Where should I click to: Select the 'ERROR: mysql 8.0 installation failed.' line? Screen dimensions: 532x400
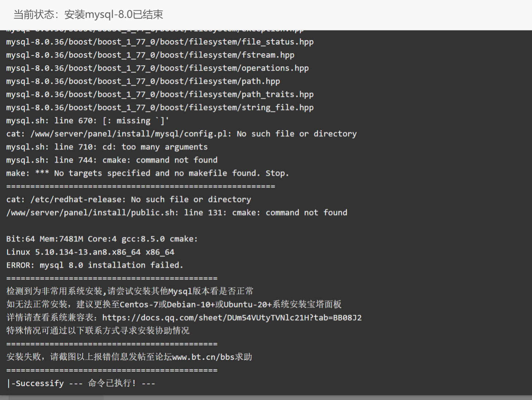coord(95,265)
